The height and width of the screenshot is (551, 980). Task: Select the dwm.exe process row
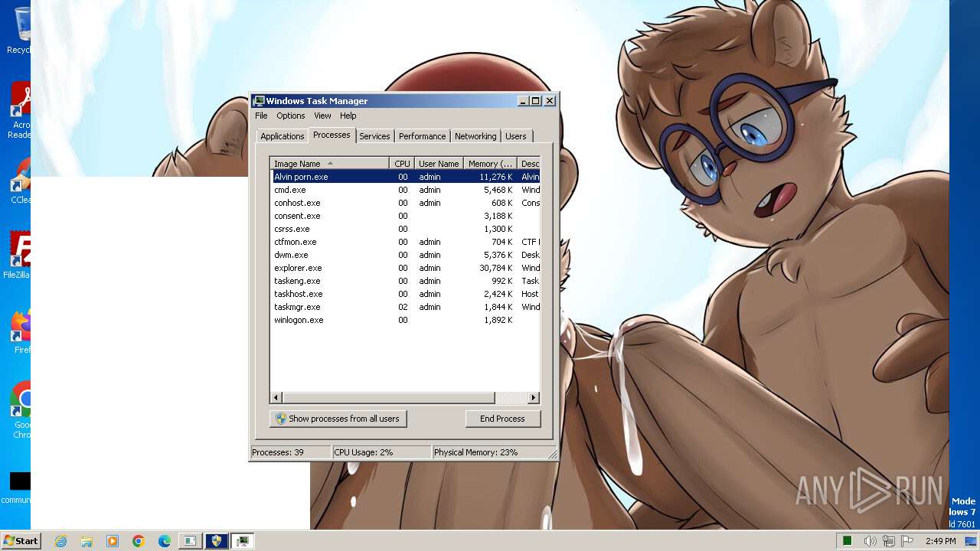click(405, 255)
